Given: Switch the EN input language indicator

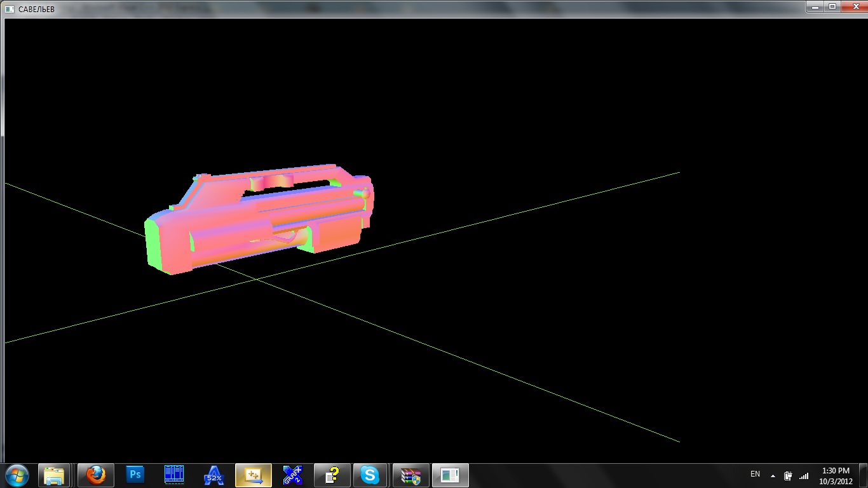Looking at the screenshot, I should point(755,475).
